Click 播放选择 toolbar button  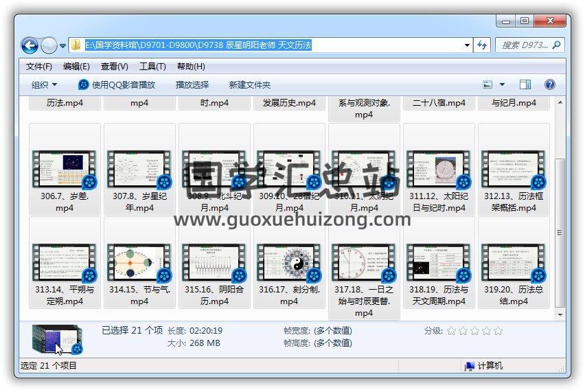pos(192,84)
